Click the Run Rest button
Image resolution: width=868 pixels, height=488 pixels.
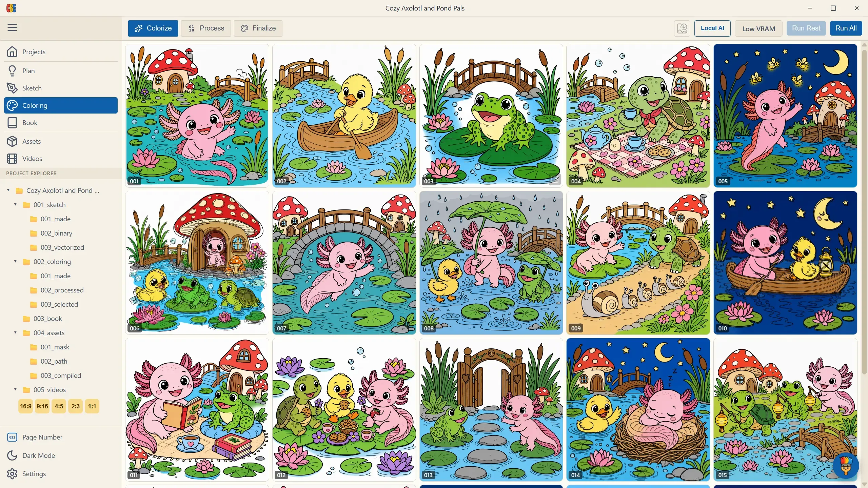(806, 28)
